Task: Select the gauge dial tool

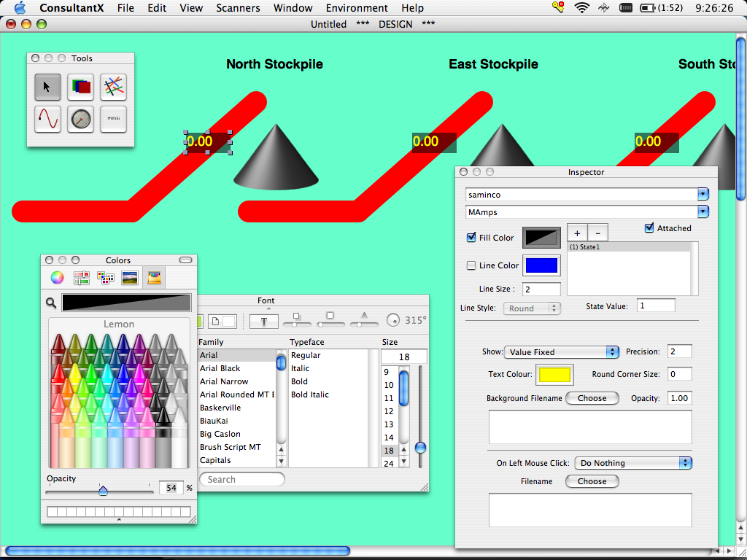Action: tap(80, 119)
